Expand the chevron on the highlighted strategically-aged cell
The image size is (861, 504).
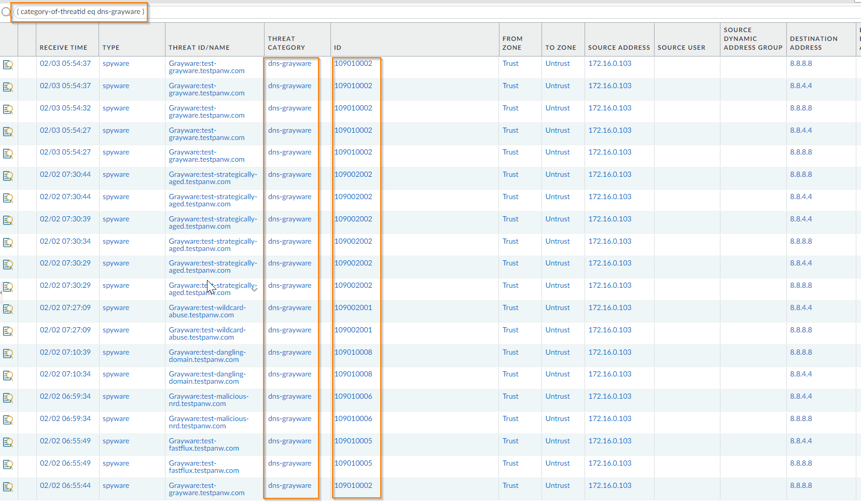(254, 289)
